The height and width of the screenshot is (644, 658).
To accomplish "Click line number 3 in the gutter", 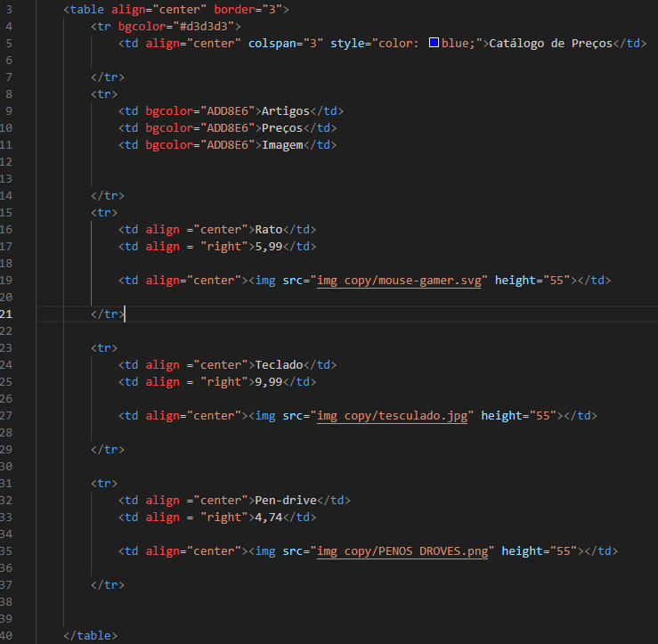I will (9, 9).
